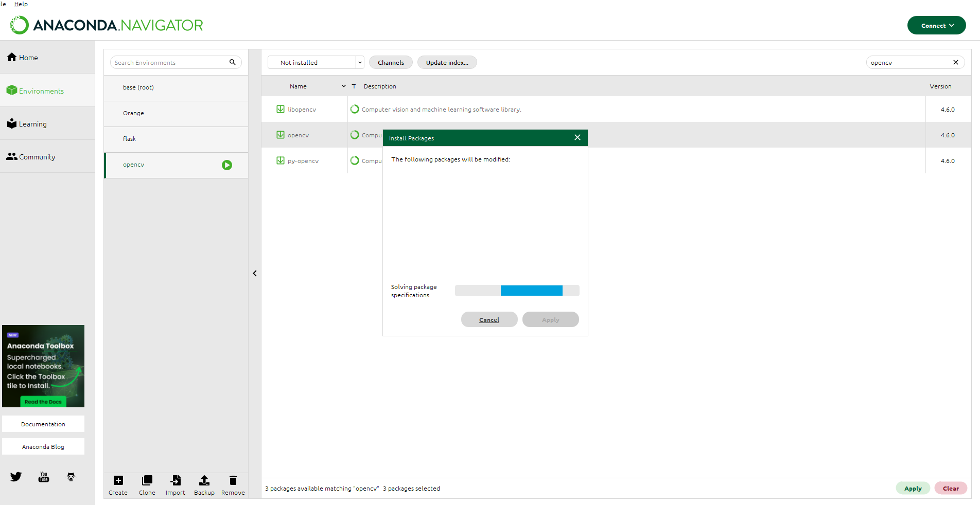Click the py-opencv version 4.6.0 cell
This screenshot has height=505, width=980.
[948, 161]
